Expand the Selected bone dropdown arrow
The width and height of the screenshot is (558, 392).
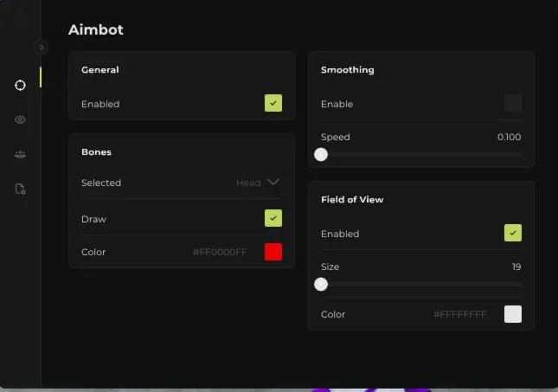coord(273,183)
